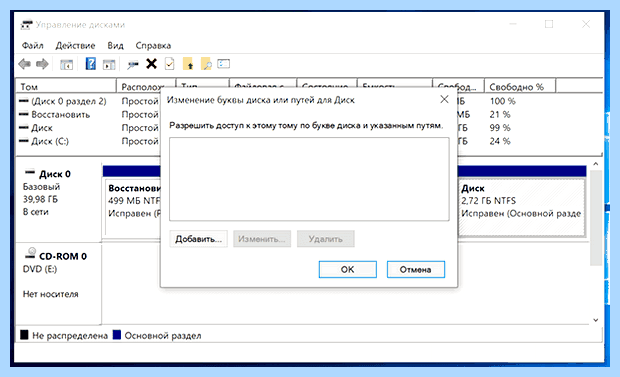Click the scrollbar up arrow in disk pane

tap(596, 163)
